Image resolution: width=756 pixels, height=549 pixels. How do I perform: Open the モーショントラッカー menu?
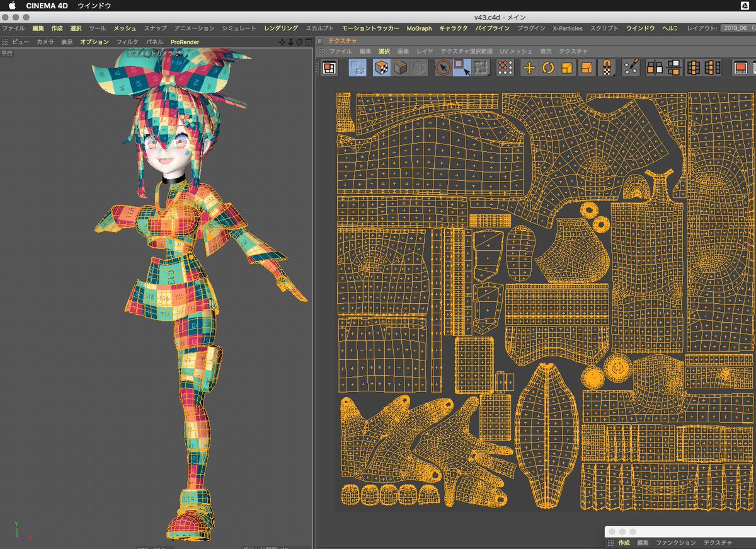click(x=370, y=28)
